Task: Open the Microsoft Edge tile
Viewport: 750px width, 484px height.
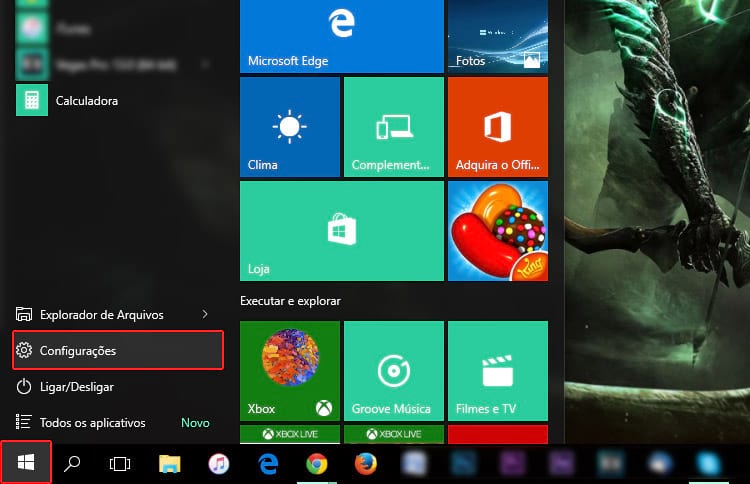Action: tap(342, 36)
